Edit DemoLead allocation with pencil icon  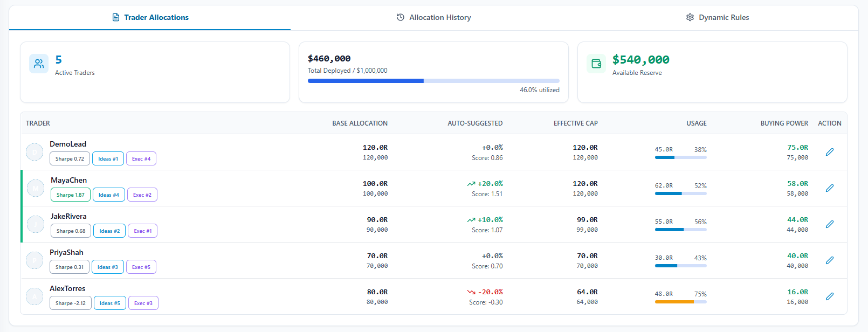(x=830, y=152)
